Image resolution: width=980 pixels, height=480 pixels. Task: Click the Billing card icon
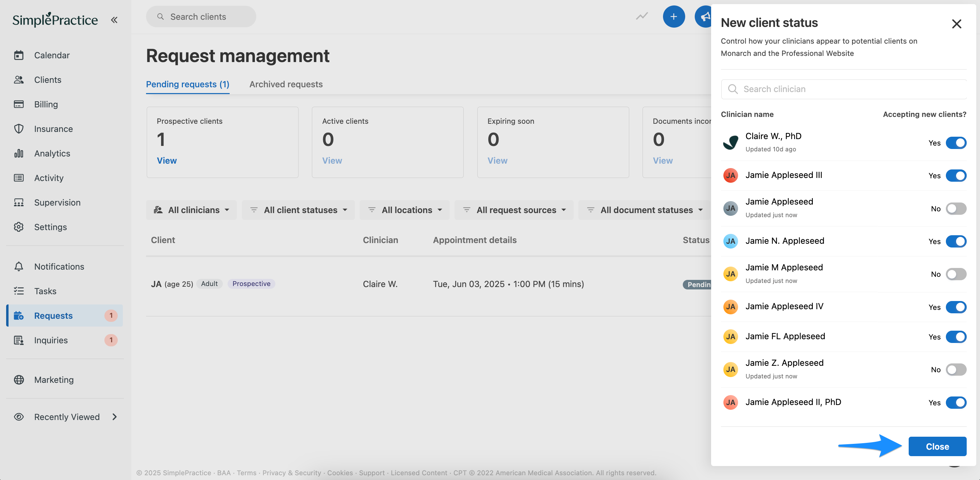pyautogui.click(x=19, y=104)
